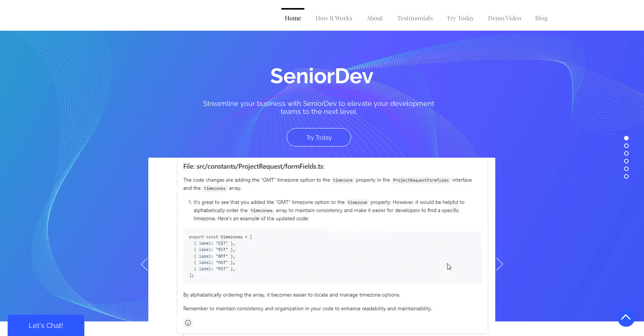
Task: Click the SeniorDev hero title
Action: click(x=322, y=76)
